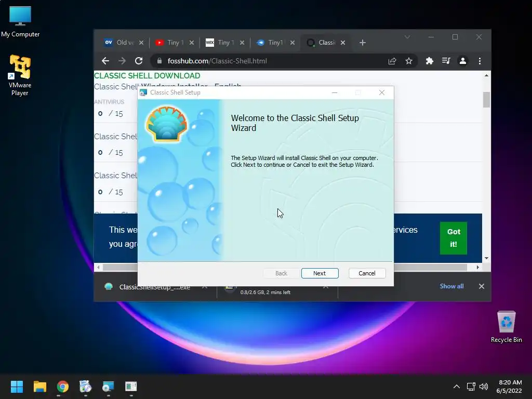
Task: Open the Windows Start menu
Action: [x=17, y=387]
